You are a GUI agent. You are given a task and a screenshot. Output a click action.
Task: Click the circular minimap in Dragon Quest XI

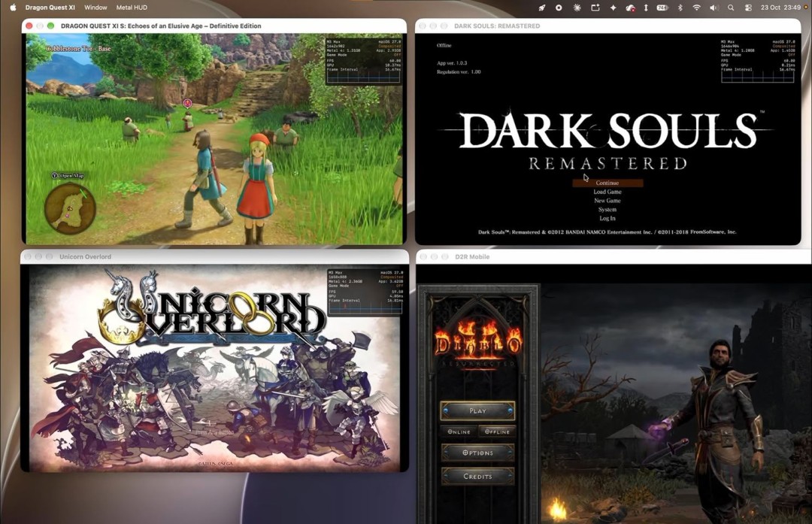point(70,209)
